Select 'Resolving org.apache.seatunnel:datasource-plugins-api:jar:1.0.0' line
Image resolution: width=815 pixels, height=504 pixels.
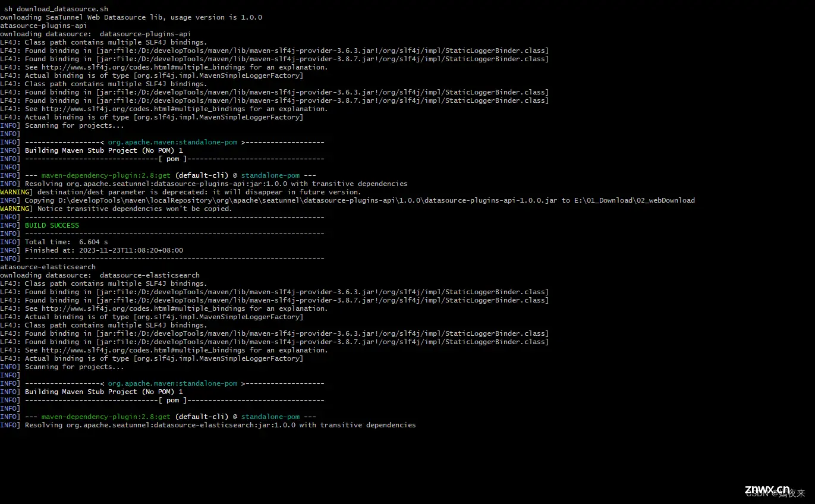pos(204,184)
